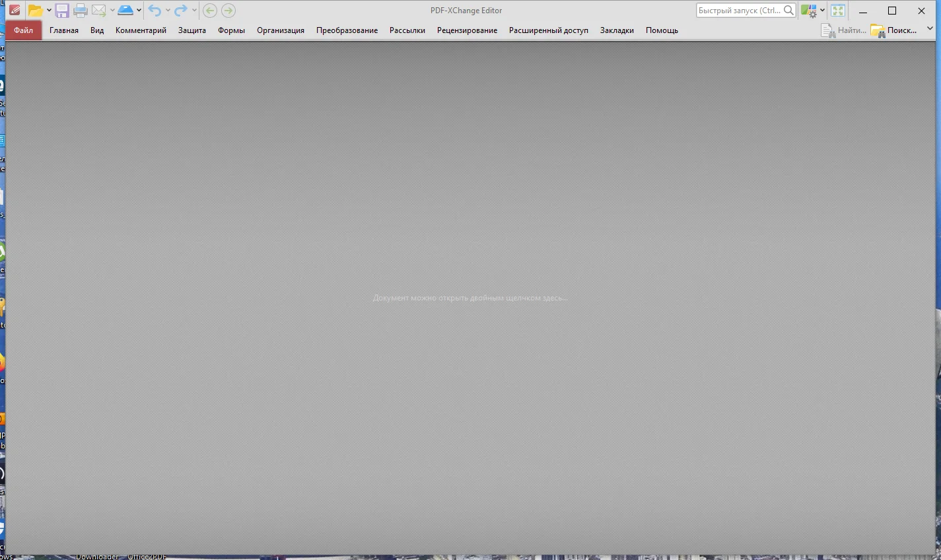Click the UI customization icon with gear
The image size is (941, 560).
pos(808,11)
